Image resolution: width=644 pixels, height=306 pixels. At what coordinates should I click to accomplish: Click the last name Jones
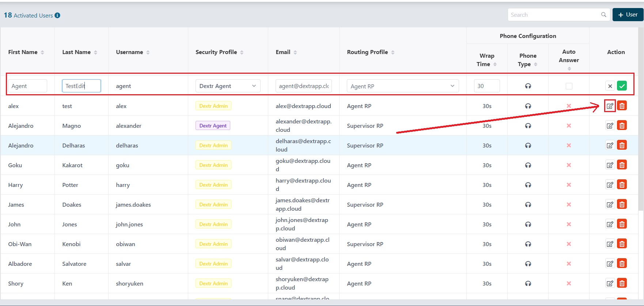(69, 224)
